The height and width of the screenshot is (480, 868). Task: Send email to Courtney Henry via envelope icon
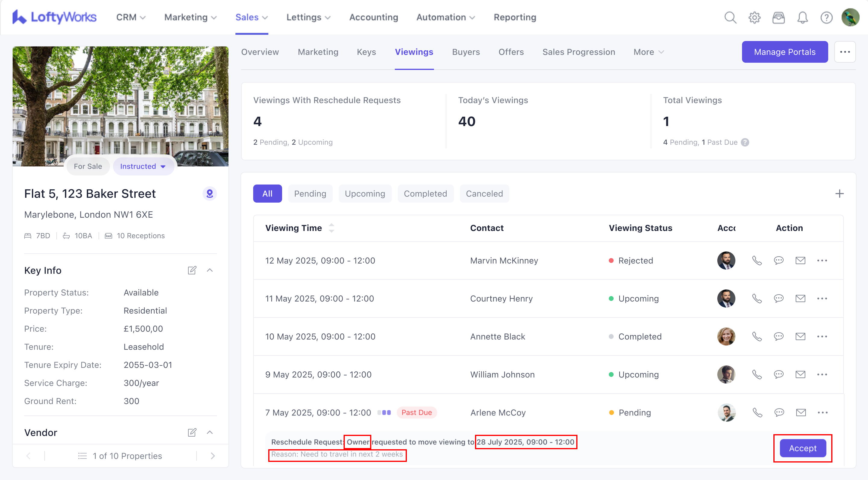[800, 299]
